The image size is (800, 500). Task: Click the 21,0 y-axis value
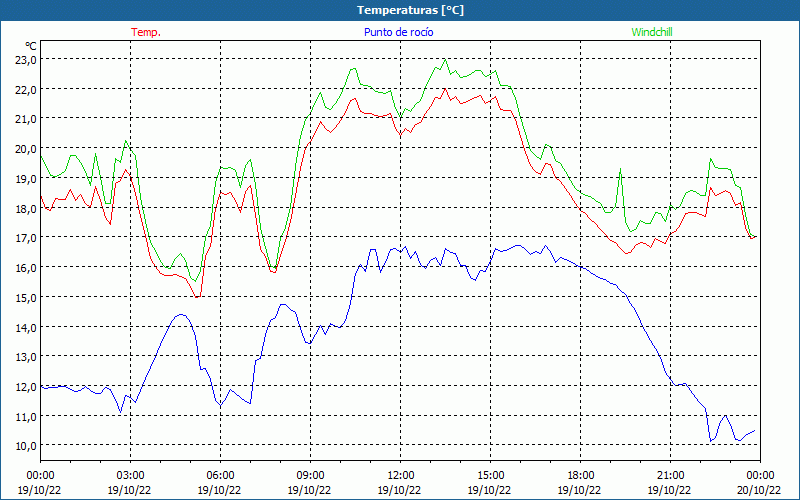pos(26,119)
